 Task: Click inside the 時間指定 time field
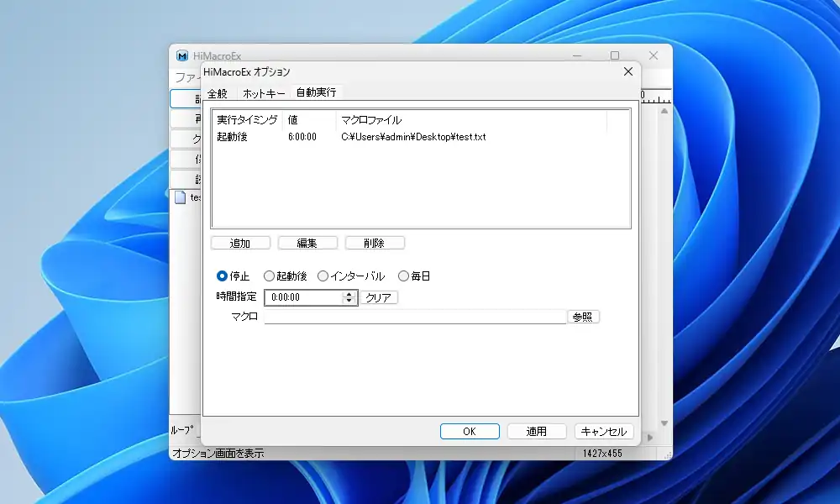pyautogui.click(x=302, y=297)
